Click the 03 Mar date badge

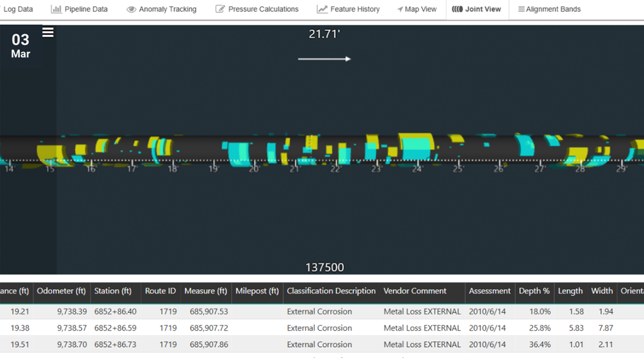tap(21, 46)
